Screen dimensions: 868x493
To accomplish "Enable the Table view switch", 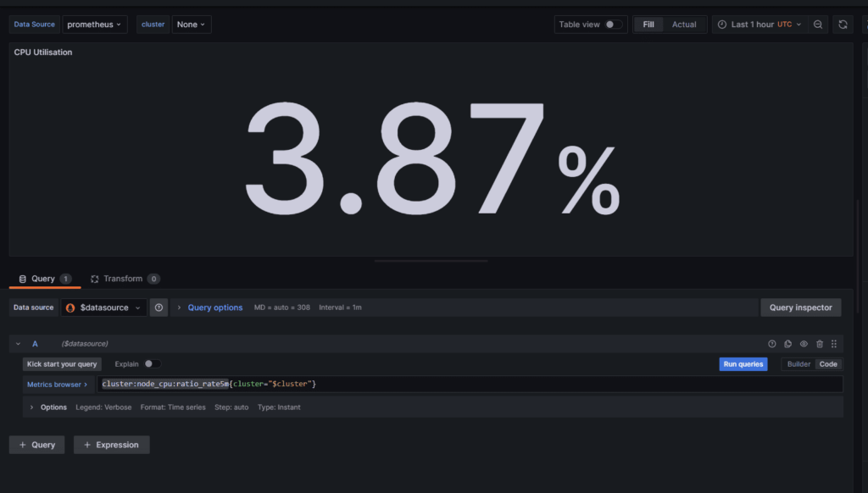I will pyautogui.click(x=614, y=25).
